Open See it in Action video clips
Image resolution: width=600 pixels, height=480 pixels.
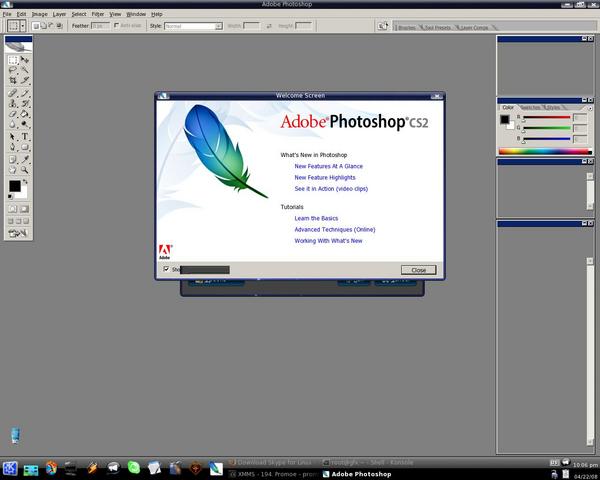(331, 189)
